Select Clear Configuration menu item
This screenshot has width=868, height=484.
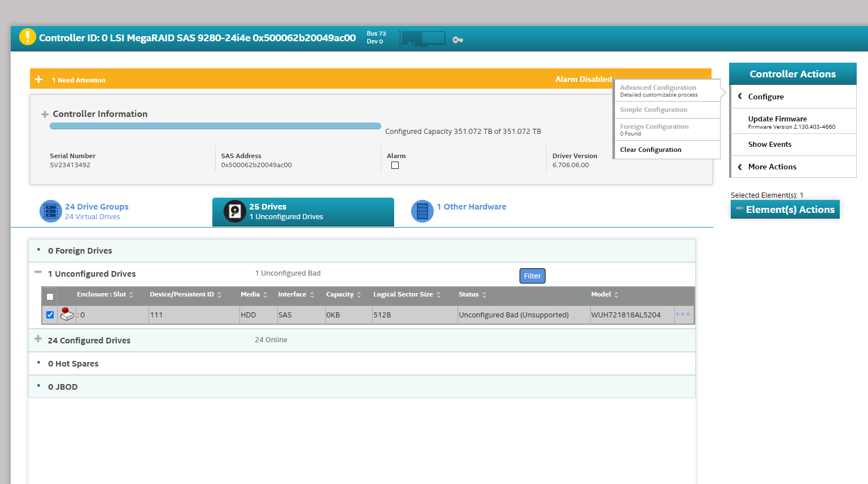pyautogui.click(x=667, y=150)
